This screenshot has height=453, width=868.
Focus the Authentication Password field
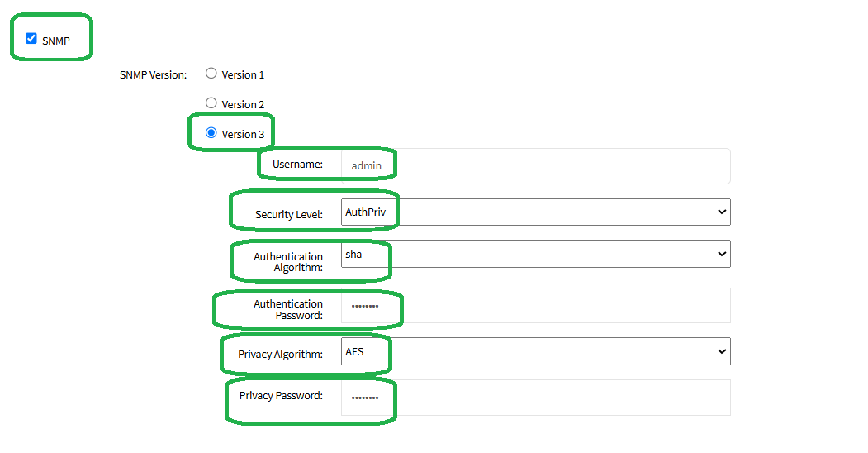click(x=535, y=306)
